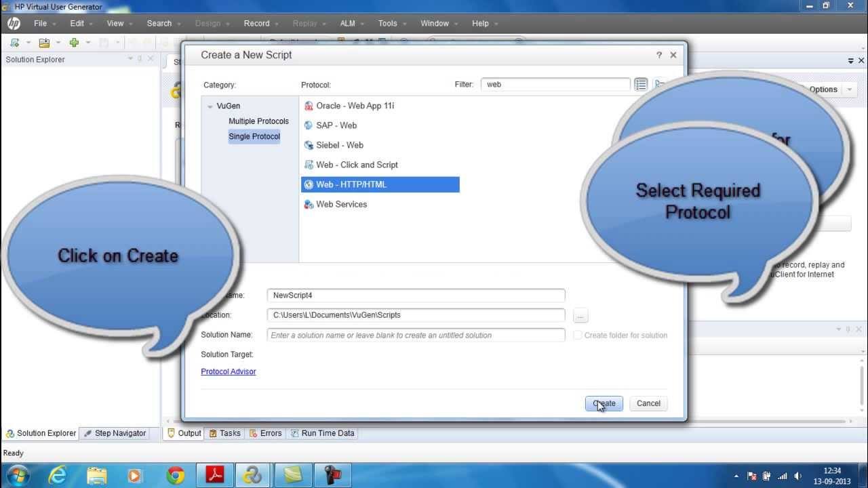
Task: Open dropdown arrow next to Add icon
Action: tap(87, 43)
